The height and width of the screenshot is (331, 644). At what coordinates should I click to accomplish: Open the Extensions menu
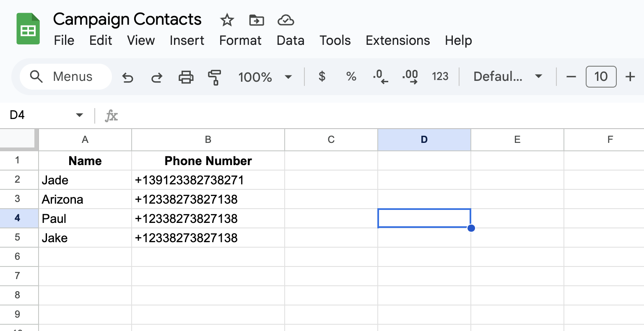[397, 40]
